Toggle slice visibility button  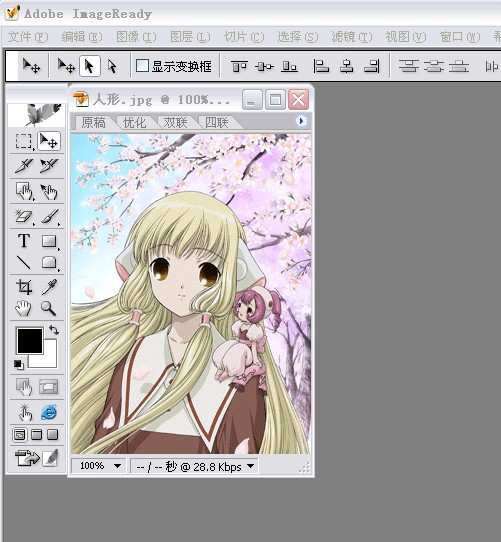49,387
